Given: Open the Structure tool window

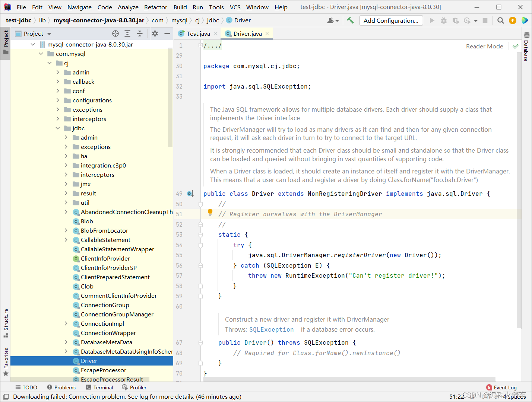Looking at the screenshot, I should tap(6, 323).
